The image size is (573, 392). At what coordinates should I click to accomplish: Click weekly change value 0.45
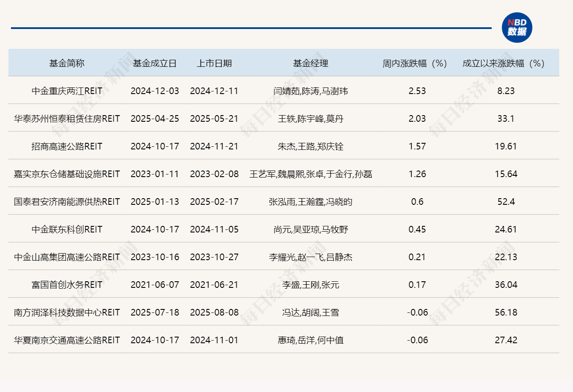(x=417, y=229)
